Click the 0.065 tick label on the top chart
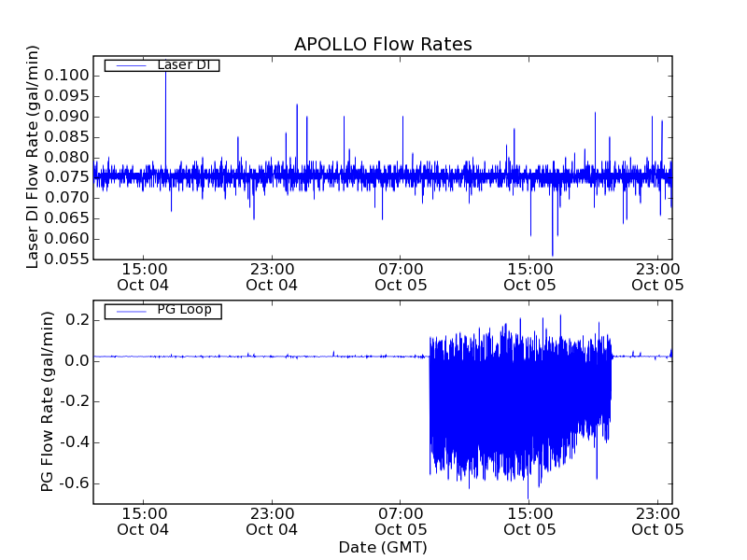747x560 pixels. coord(66,218)
